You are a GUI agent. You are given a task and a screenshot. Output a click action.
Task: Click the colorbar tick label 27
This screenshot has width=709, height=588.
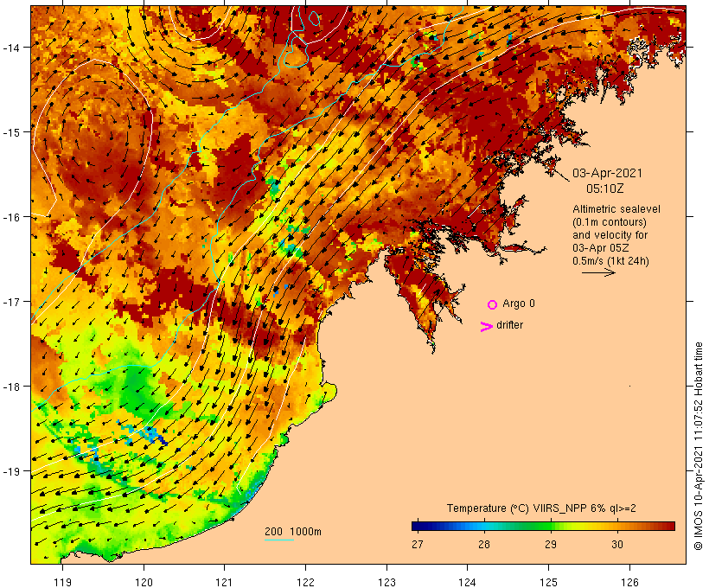pyautogui.click(x=418, y=544)
